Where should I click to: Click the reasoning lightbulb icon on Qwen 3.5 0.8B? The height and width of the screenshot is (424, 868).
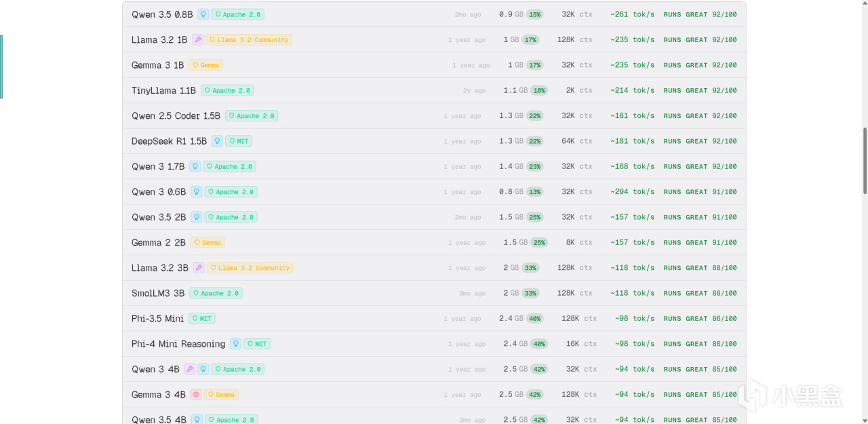(203, 14)
